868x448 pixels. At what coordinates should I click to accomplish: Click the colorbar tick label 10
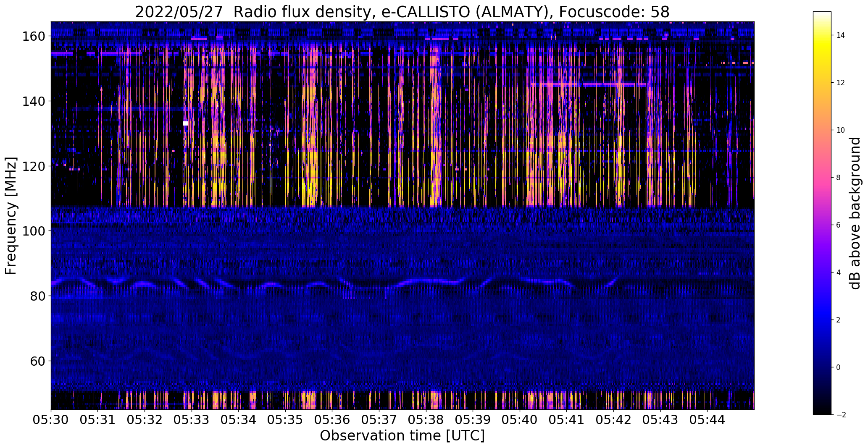841,130
